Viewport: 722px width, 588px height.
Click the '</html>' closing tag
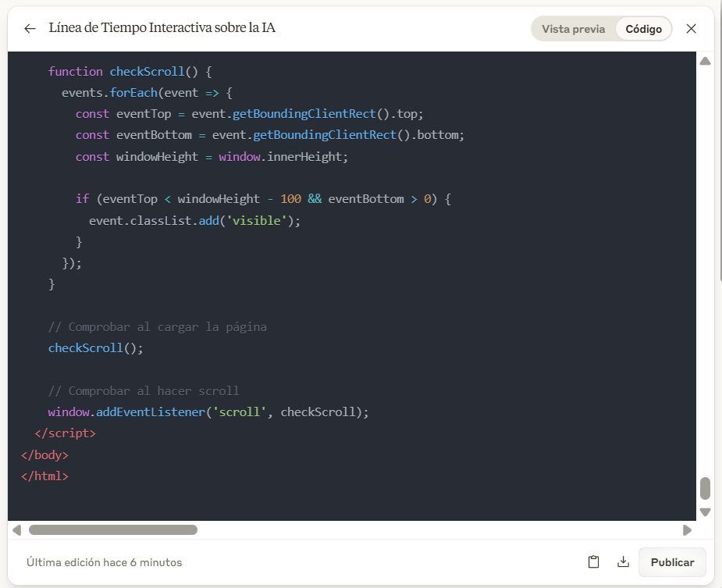tap(44, 476)
